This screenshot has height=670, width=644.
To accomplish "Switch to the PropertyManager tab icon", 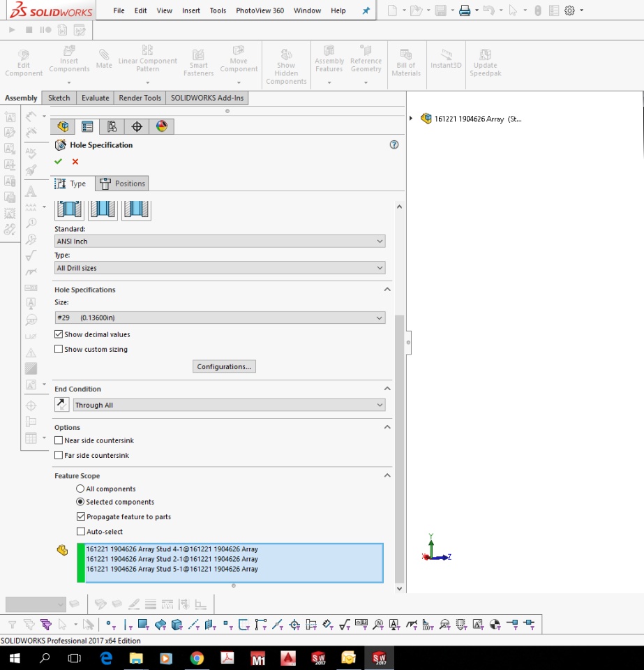I will tap(87, 126).
